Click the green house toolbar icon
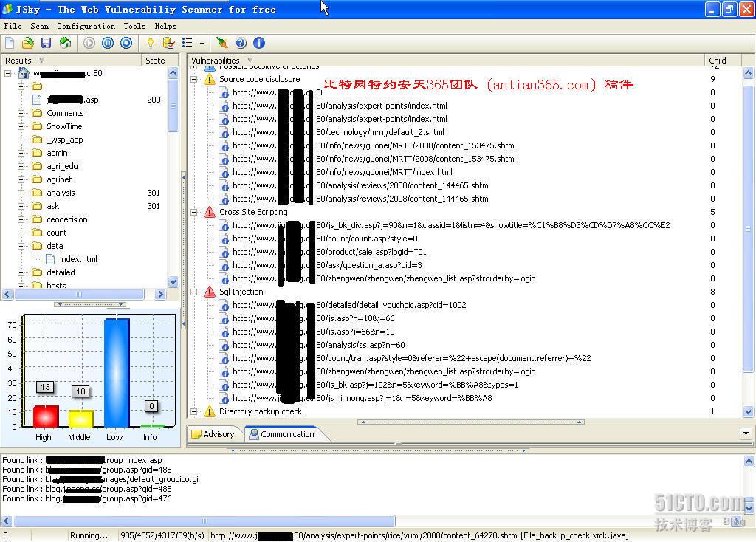Screen dimensions: 756x542 [x=65, y=43]
